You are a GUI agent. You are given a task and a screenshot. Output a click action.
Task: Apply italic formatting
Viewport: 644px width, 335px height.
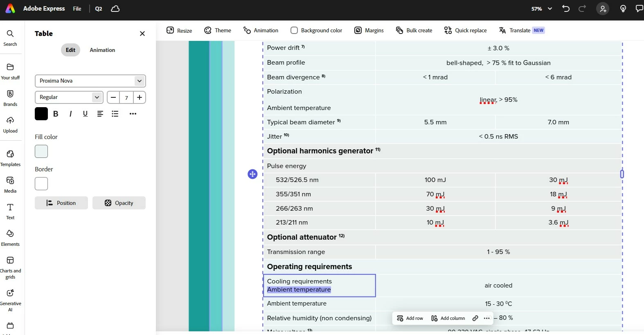(70, 114)
